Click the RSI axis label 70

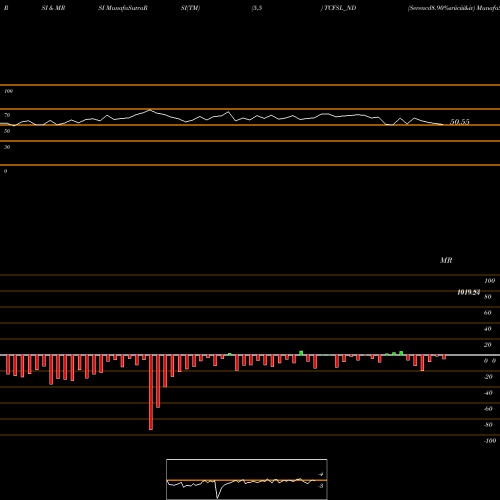[x=7, y=115]
